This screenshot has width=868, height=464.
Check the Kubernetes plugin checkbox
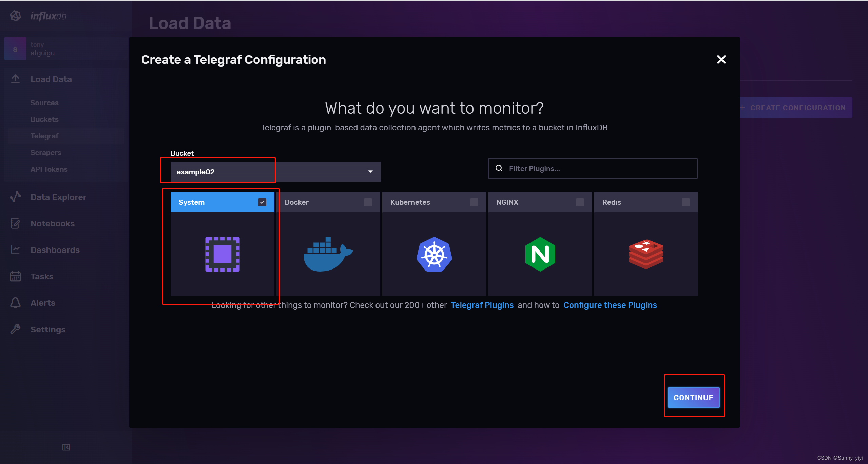[x=474, y=202]
